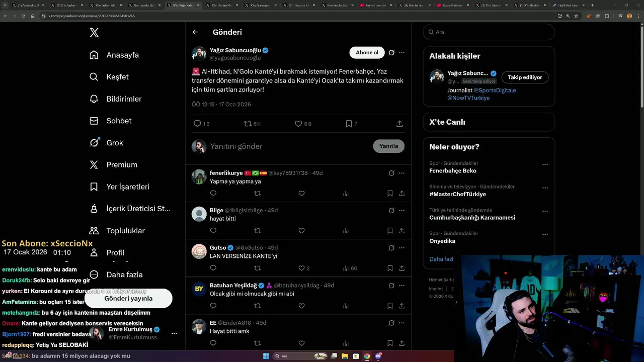Open more options for #MasterChefTürkiye trend
Viewport: 644px width, 362px height.
tap(545, 188)
